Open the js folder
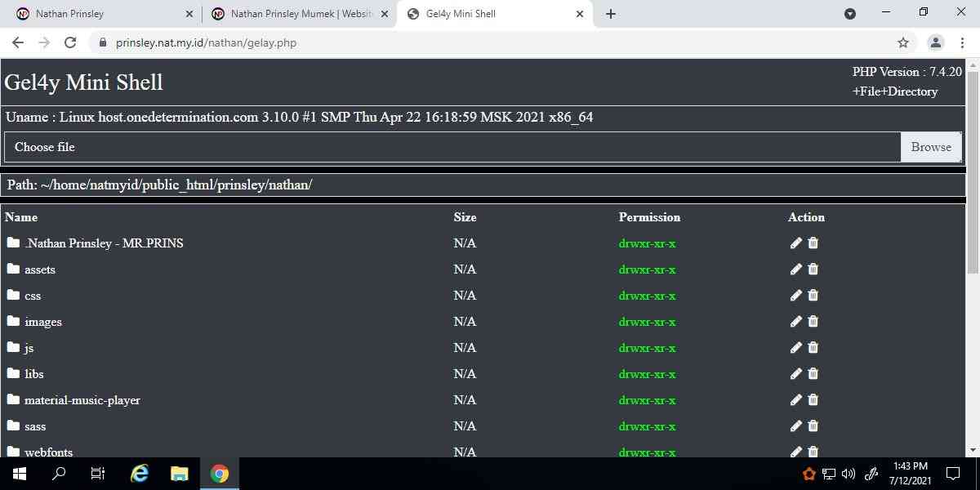980x490 pixels. tap(29, 348)
